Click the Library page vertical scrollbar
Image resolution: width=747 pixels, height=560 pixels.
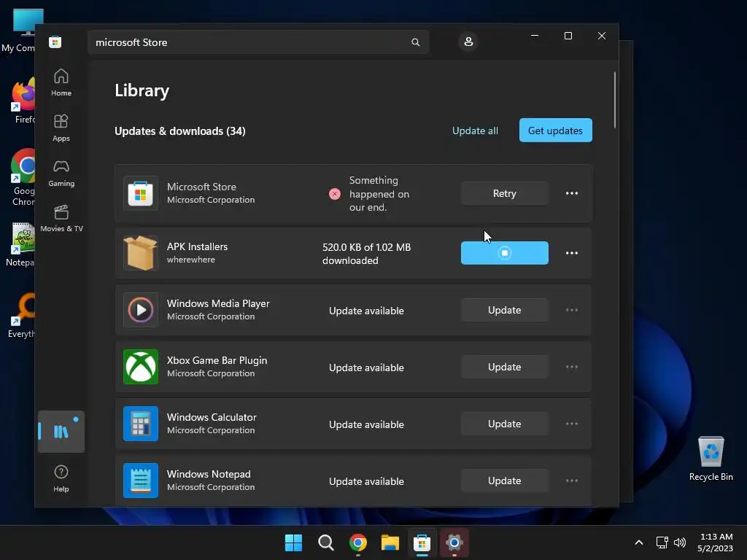click(614, 100)
